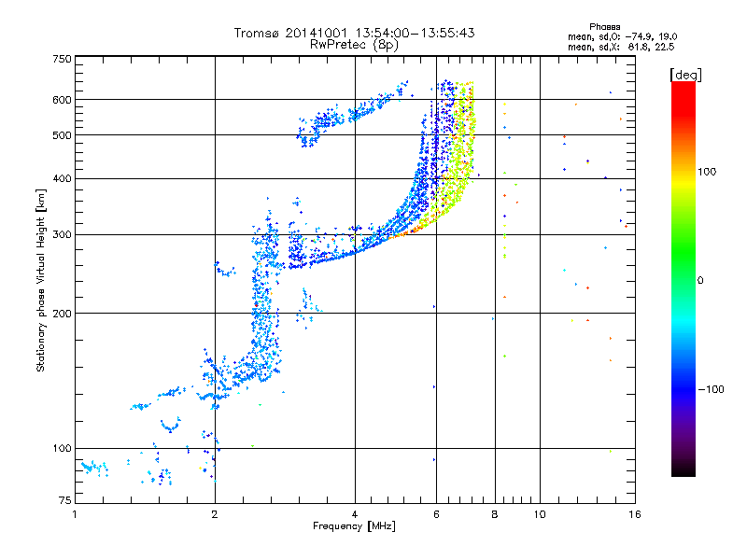Click the colorbar label '100'
This screenshot has width=747, height=560.
[707, 172]
